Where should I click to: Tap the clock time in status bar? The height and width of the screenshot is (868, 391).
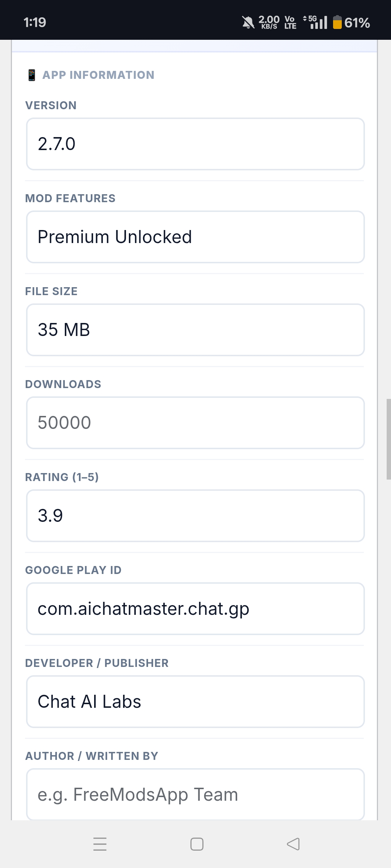(35, 22)
